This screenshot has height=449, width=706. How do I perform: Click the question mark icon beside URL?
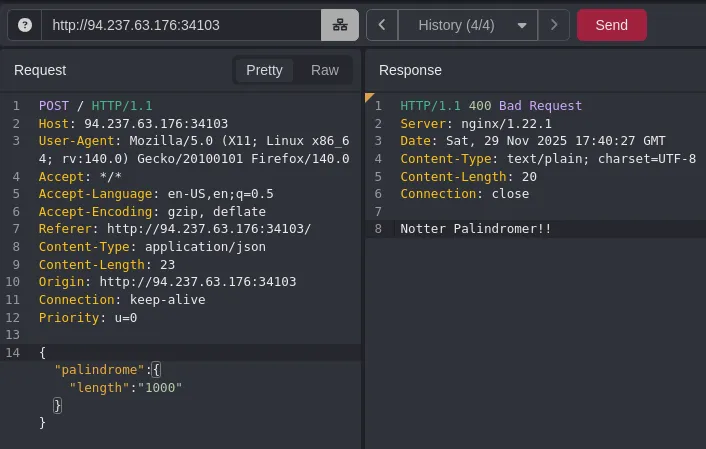[x=25, y=25]
